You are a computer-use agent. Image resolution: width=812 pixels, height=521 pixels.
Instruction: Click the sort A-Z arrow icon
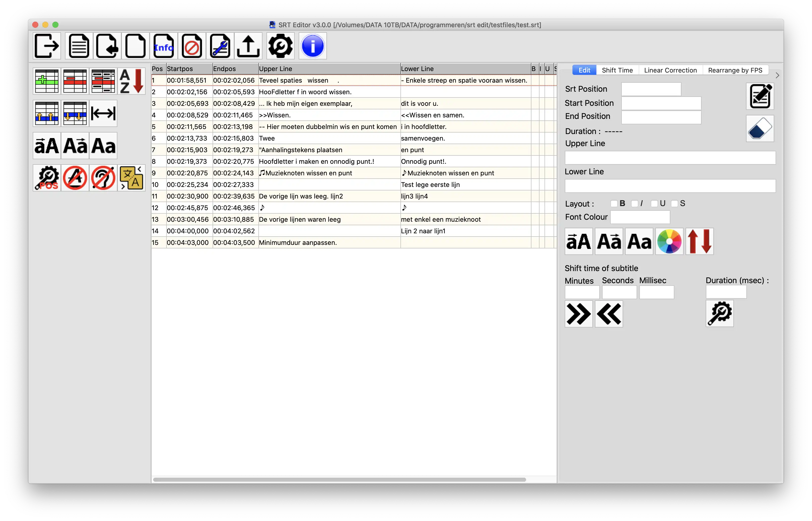click(x=131, y=81)
